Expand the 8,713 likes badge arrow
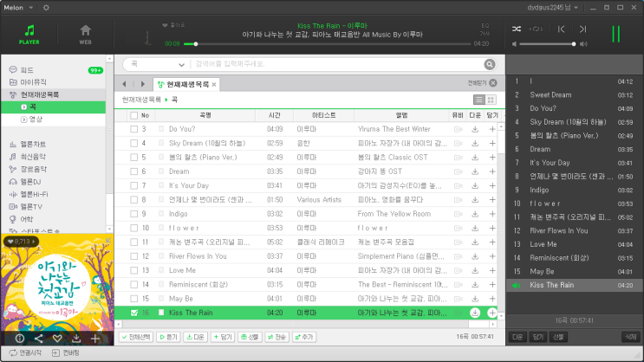644x362 pixels. coord(34,242)
